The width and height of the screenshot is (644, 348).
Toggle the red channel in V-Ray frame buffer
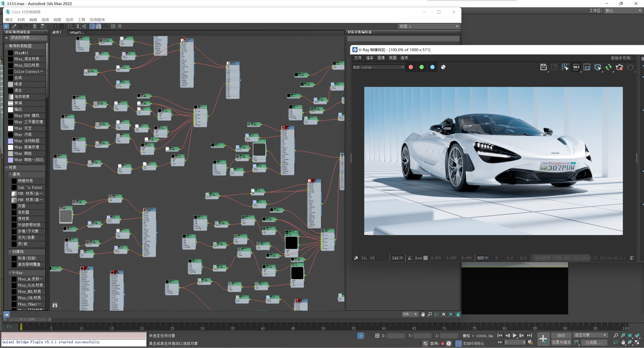pos(411,67)
